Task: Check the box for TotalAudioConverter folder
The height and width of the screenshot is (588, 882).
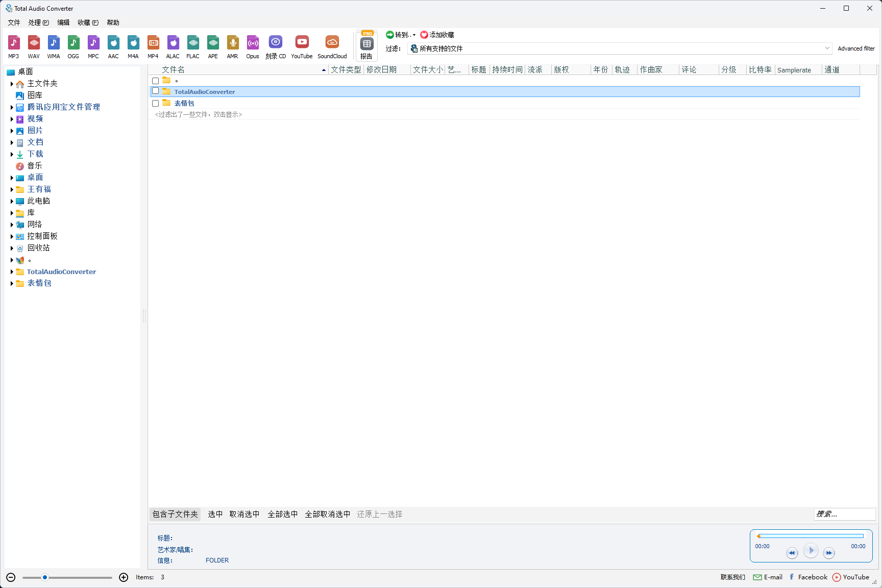Action: [156, 91]
